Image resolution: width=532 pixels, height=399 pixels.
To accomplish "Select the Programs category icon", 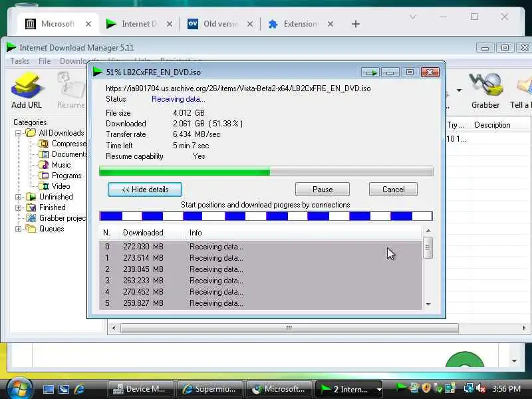I will 43,176.
